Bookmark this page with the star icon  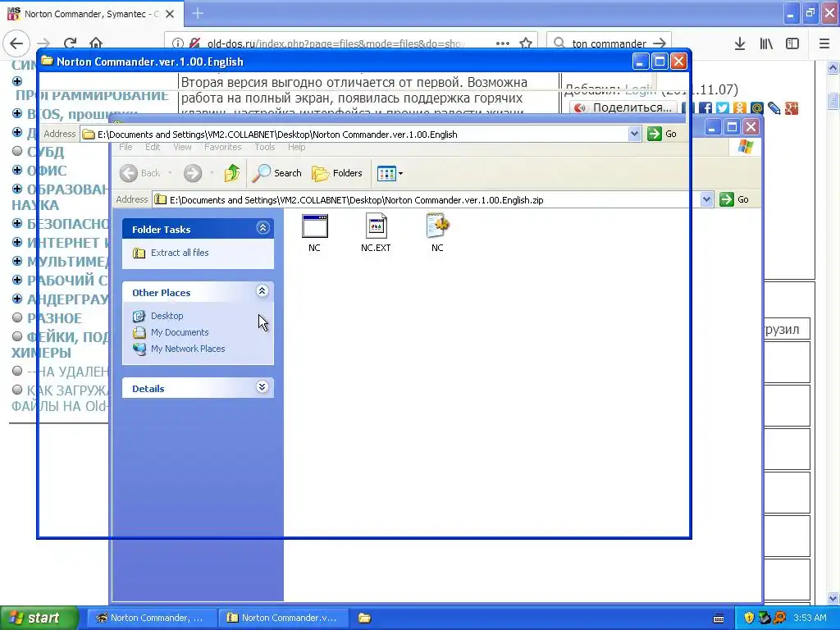tap(526, 43)
